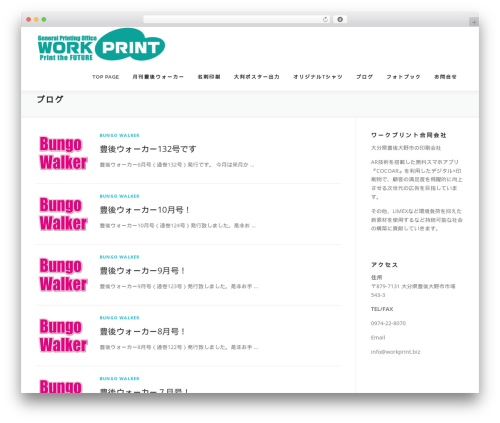Click the phone number 0974-22-8070
500x423 pixels.
(x=388, y=323)
